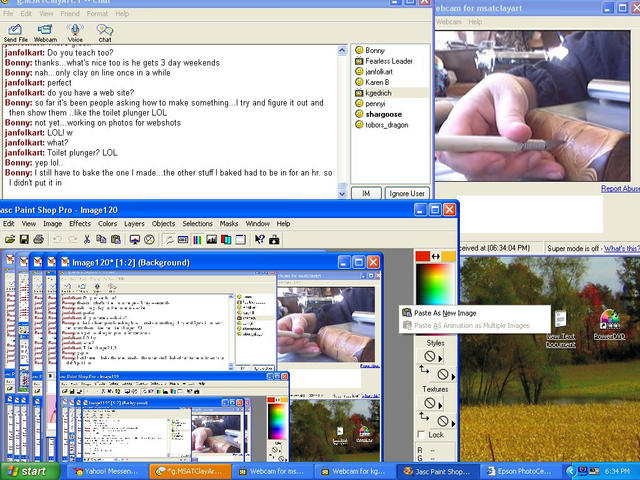The height and width of the screenshot is (480, 640).
Task: Enable the Lock checkbox in color palette
Action: pos(422,435)
